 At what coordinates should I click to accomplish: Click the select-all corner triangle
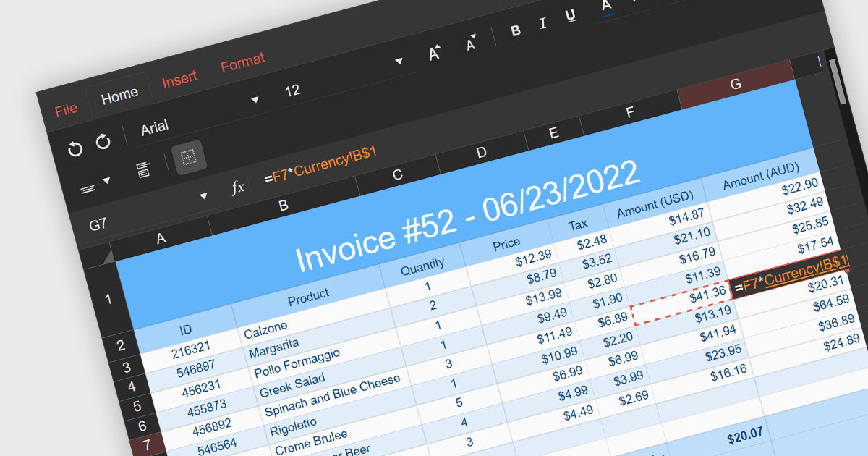click(107, 258)
